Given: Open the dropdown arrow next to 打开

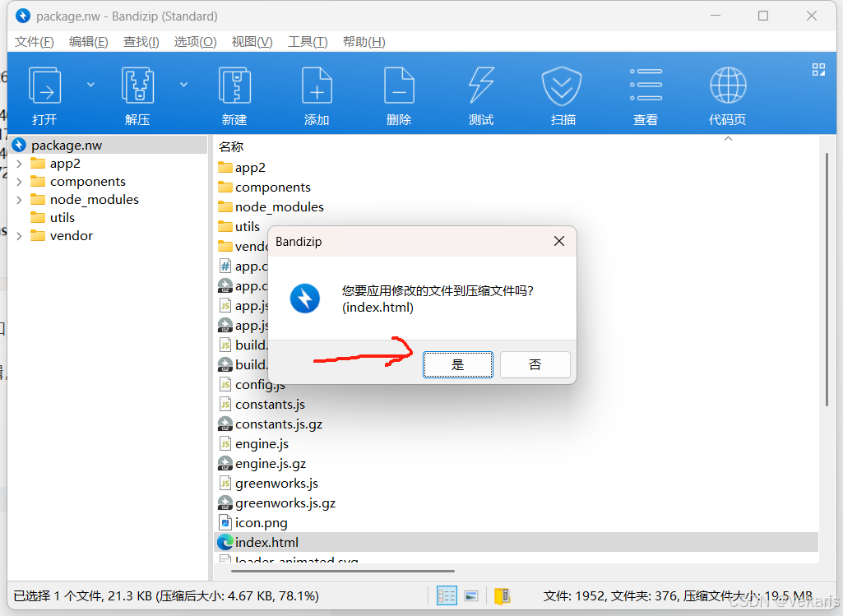Looking at the screenshot, I should tap(90, 85).
